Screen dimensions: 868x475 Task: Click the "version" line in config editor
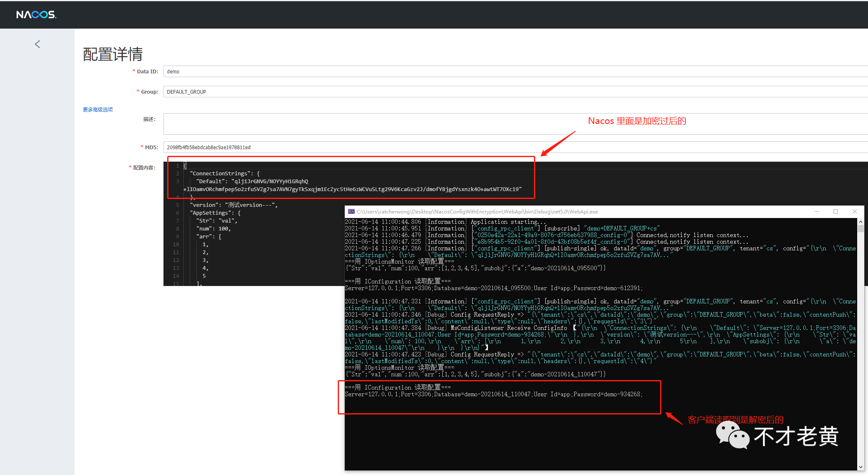[233, 205]
